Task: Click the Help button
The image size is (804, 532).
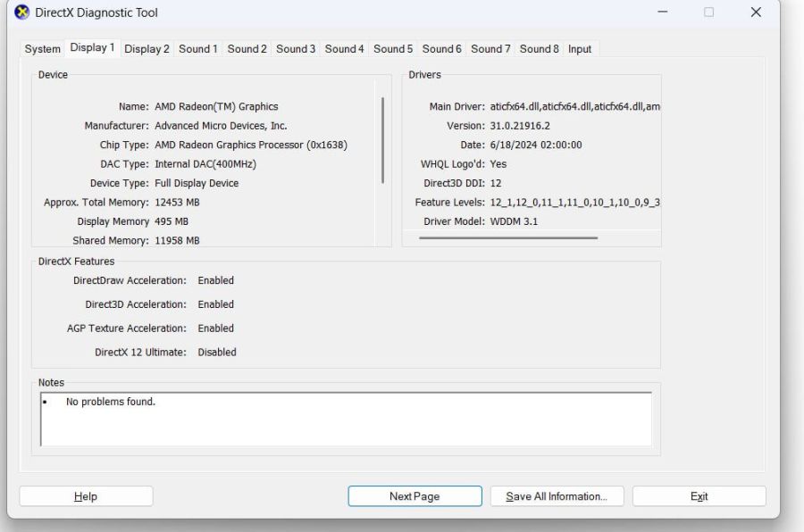Action: pyautogui.click(x=86, y=496)
